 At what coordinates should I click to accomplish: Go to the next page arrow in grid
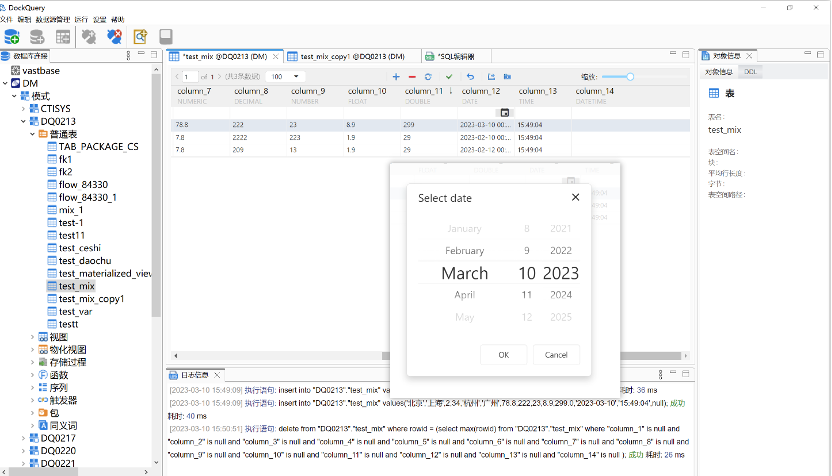(x=219, y=77)
